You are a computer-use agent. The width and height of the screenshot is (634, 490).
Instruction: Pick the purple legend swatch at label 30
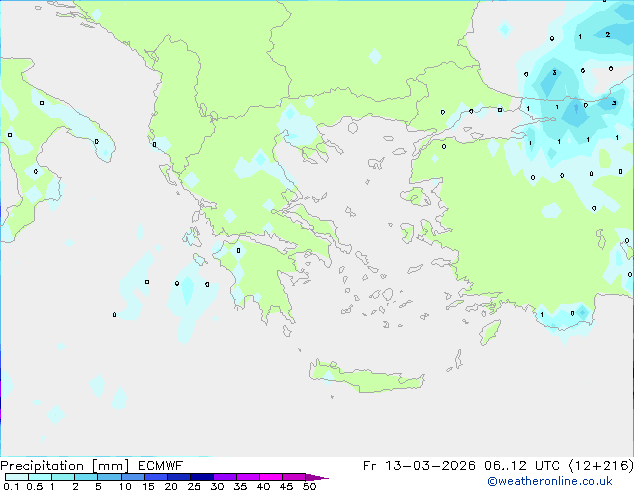pos(224,477)
